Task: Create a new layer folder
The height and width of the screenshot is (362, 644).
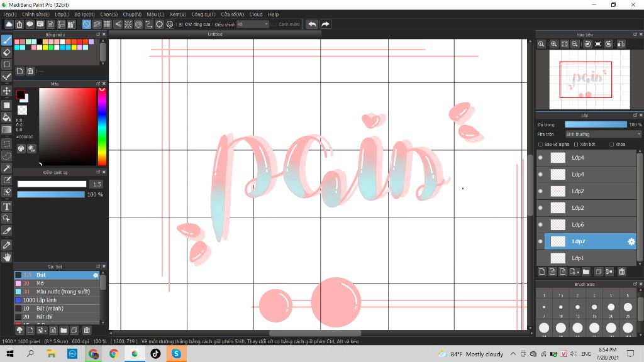Action: 586,271
